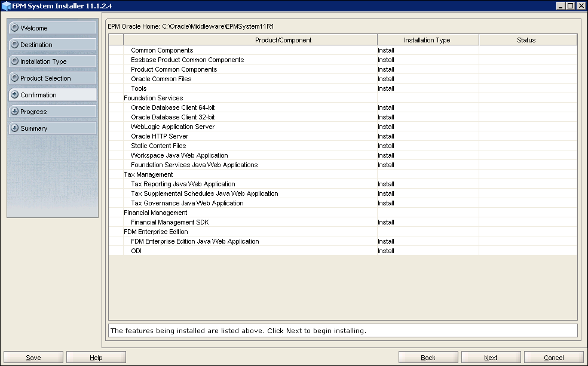Click the Save button
The width and height of the screenshot is (588, 366).
33,358
